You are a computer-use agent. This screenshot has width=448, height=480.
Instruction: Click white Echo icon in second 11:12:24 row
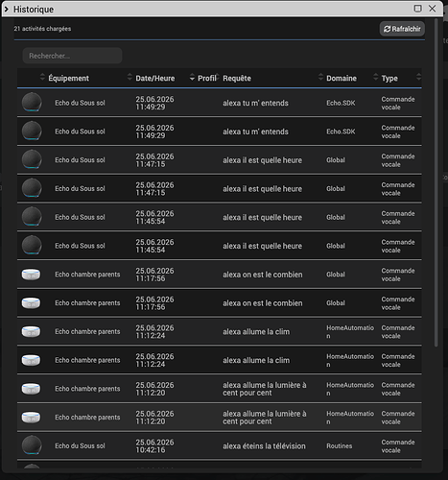click(31, 360)
